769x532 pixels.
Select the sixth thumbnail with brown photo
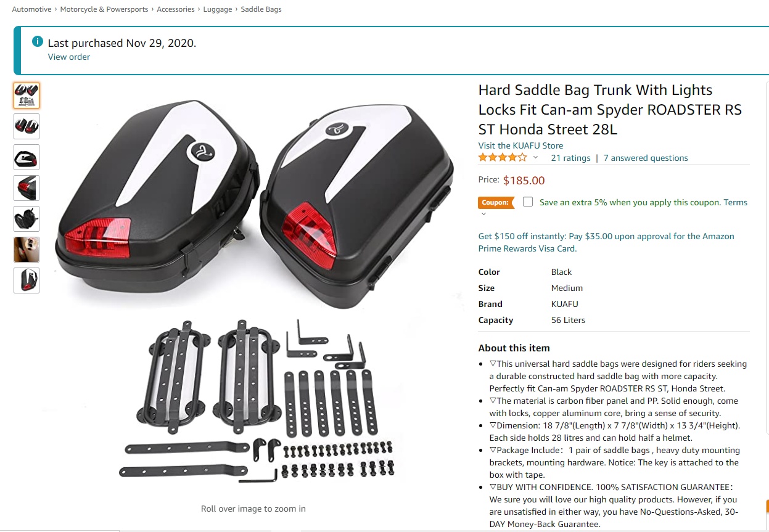tap(27, 250)
